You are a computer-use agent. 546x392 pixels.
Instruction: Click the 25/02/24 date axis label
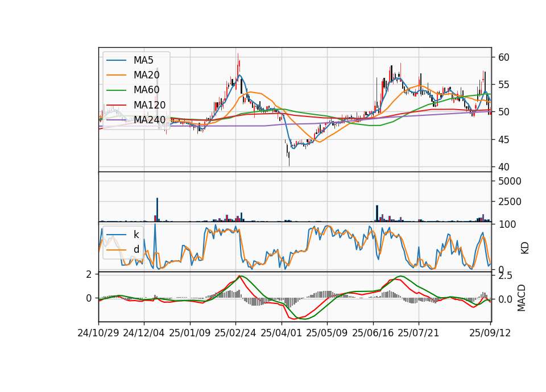[x=235, y=333]
